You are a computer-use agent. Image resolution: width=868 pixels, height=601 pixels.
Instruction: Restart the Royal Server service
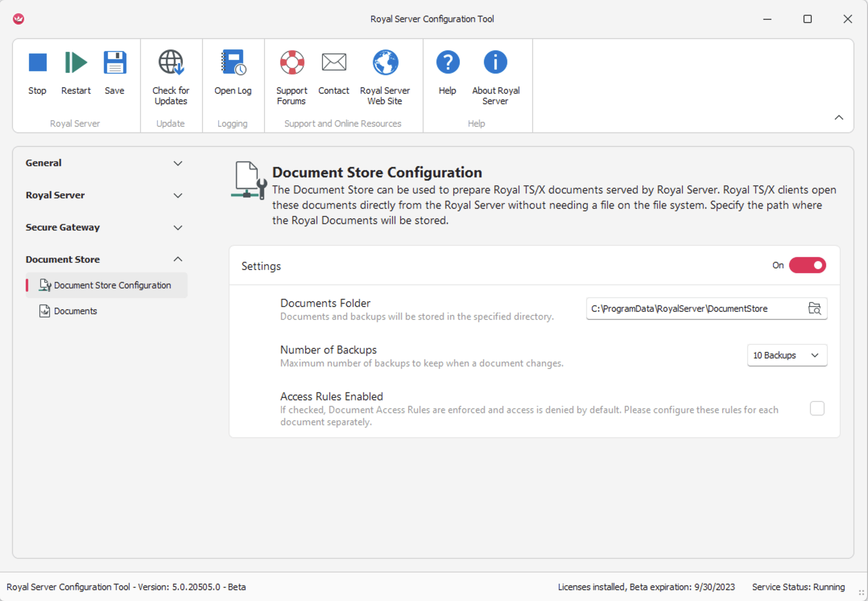tap(76, 72)
